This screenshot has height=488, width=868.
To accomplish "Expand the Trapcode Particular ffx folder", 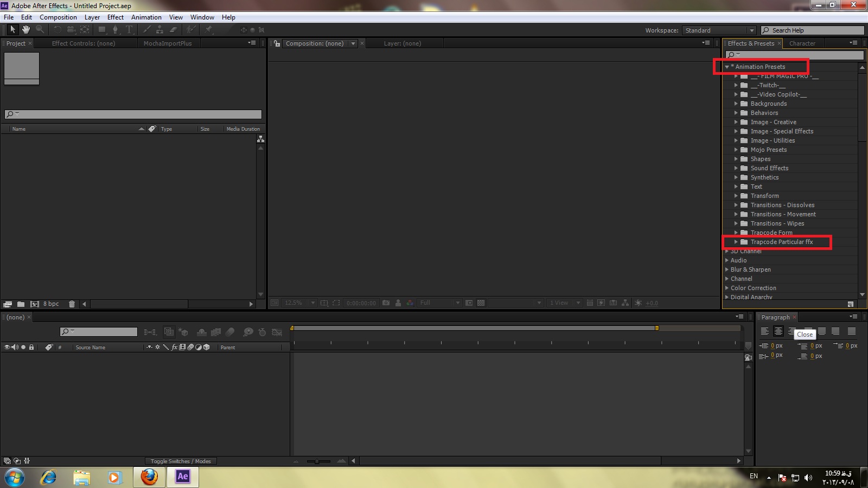I will (x=736, y=242).
